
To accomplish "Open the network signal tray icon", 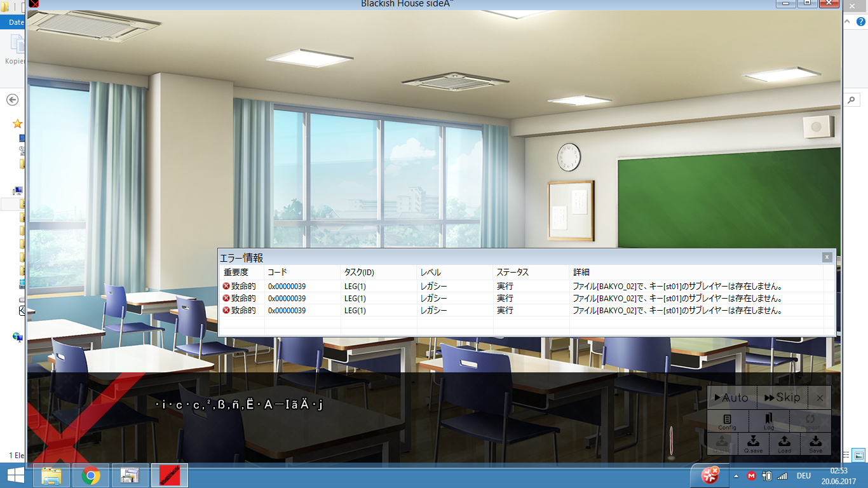I will point(782,476).
